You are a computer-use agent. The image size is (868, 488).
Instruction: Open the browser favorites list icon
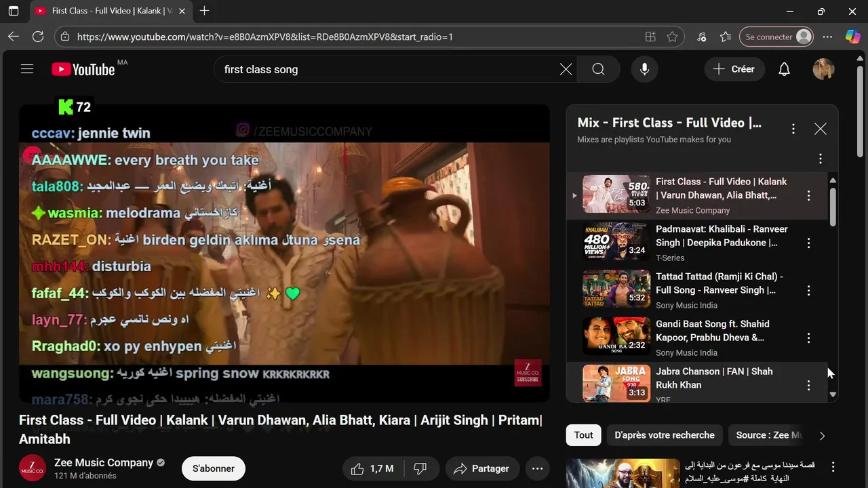click(x=726, y=37)
